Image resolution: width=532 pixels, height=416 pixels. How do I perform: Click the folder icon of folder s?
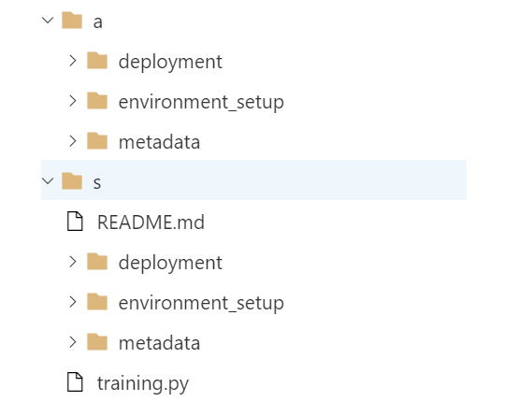point(72,180)
